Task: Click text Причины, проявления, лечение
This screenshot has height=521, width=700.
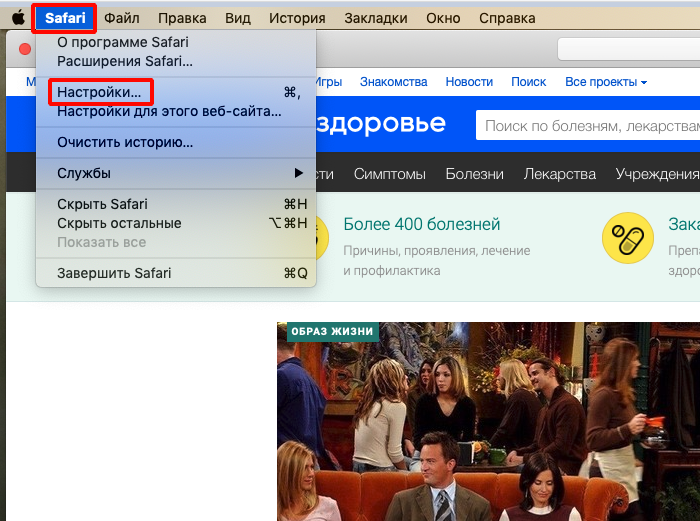Action: [437, 251]
